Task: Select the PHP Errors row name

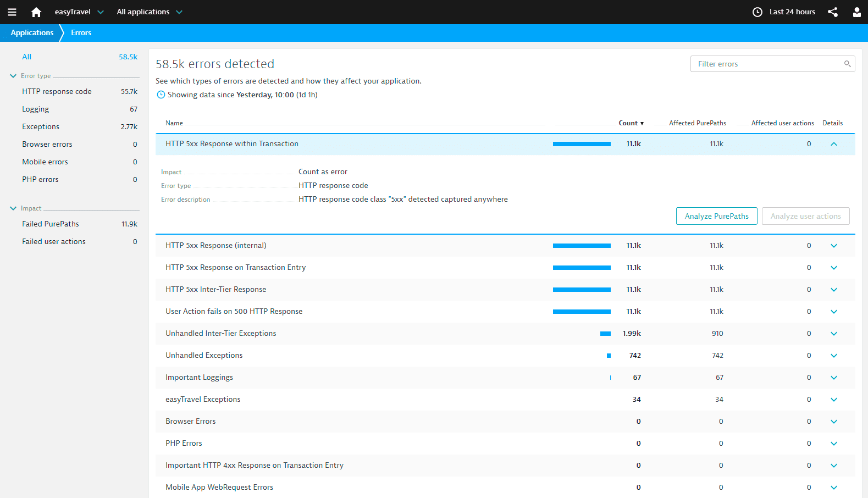Action: tap(184, 443)
